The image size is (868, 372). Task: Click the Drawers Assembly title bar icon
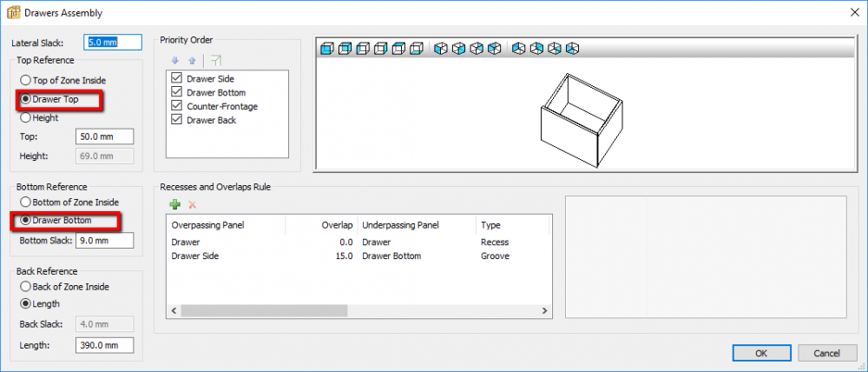(x=13, y=12)
